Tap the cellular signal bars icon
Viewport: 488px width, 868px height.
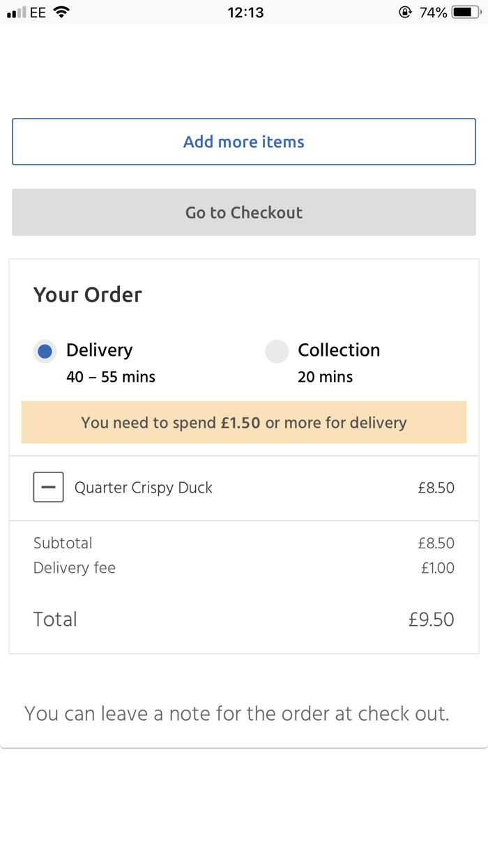16,13
